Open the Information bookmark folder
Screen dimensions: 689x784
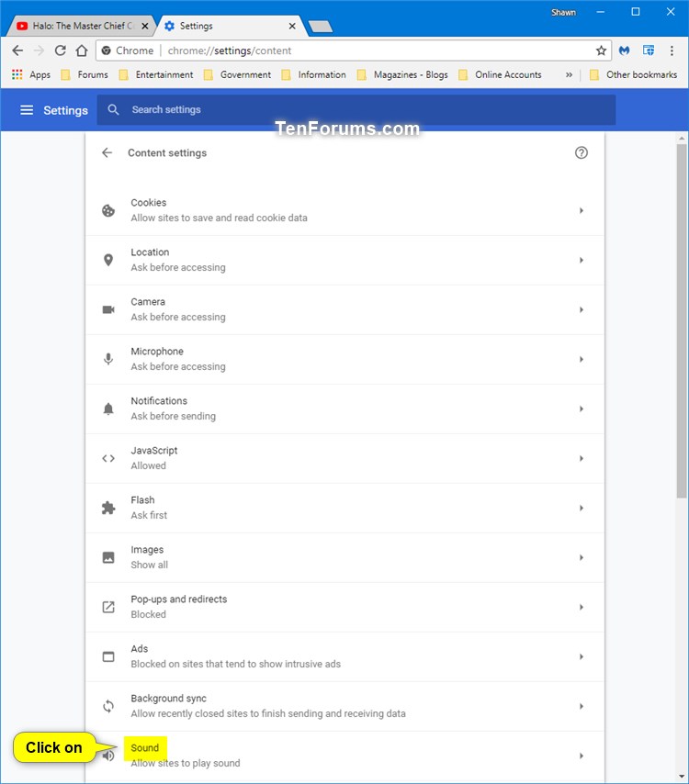point(314,74)
